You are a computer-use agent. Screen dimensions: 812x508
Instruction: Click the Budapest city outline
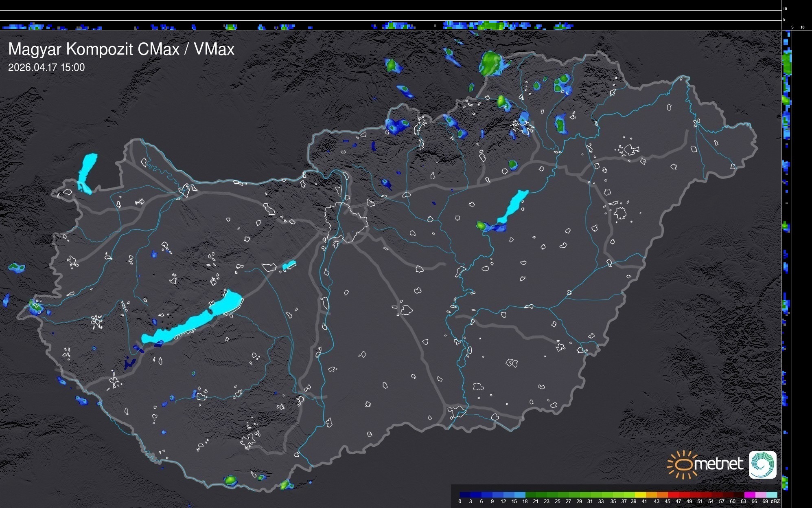(347, 222)
